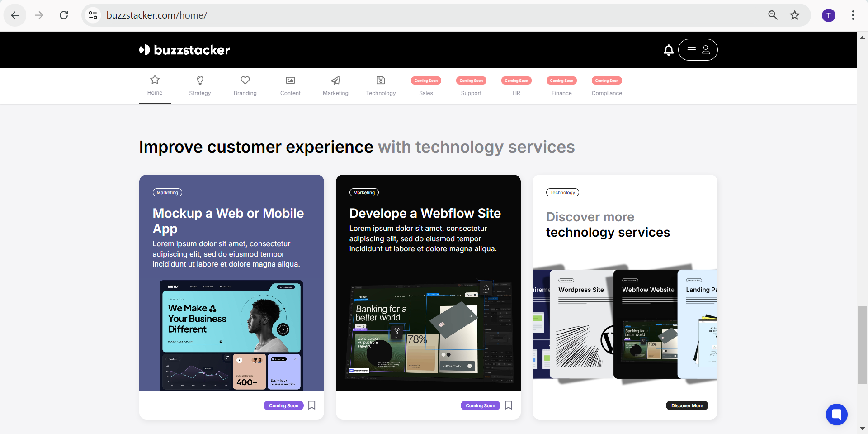Viewport: 868px width, 434px height.
Task: Click Coming Soon on the Mockup card
Action: [x=283, y=405]
